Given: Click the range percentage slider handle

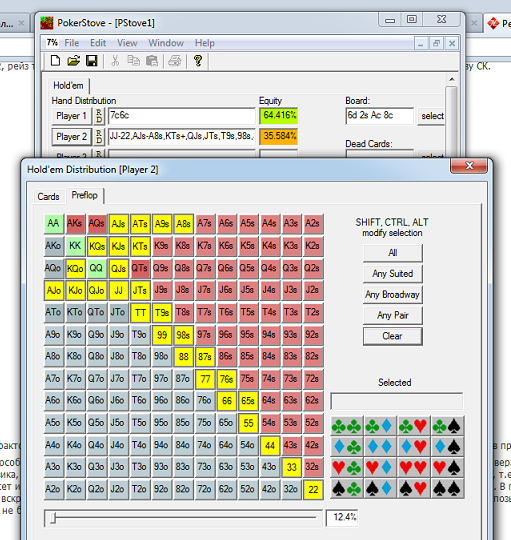Looking at the screenshot, I should pyautogui.click(x=53, y=517).
